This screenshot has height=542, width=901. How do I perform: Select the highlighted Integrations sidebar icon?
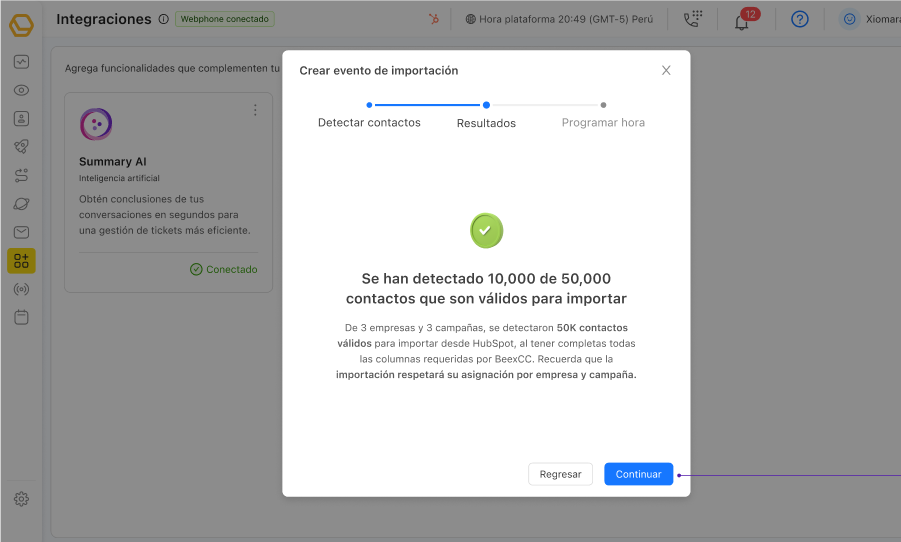pos(21,261)
